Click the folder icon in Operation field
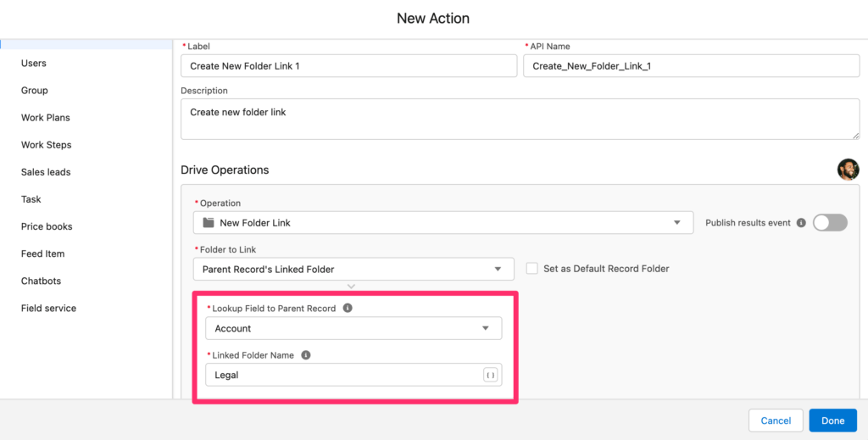Image resolution: width=868 pixels, height=440 pixels. pyautogui.click(x=209, y=223)
